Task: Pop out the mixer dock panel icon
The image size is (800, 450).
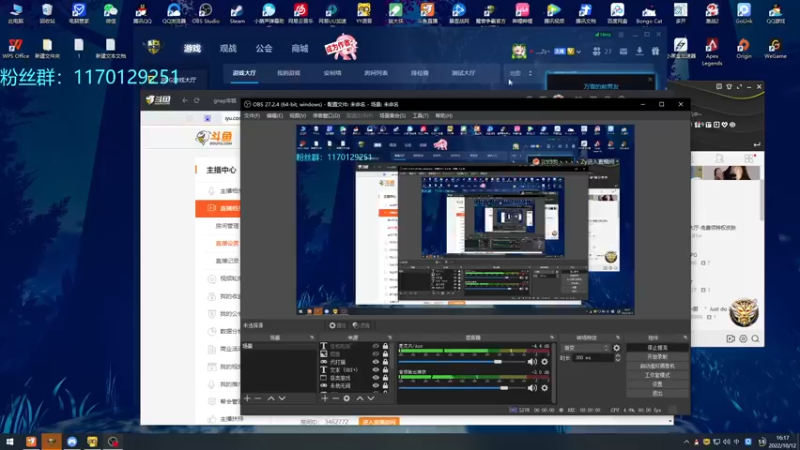Action: [552, 337]
